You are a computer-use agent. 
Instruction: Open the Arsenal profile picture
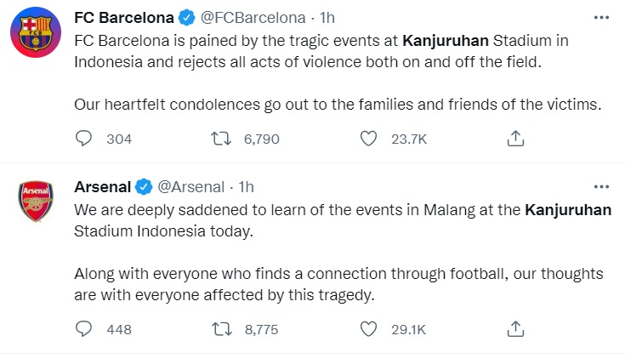click(x=36, y=201)
